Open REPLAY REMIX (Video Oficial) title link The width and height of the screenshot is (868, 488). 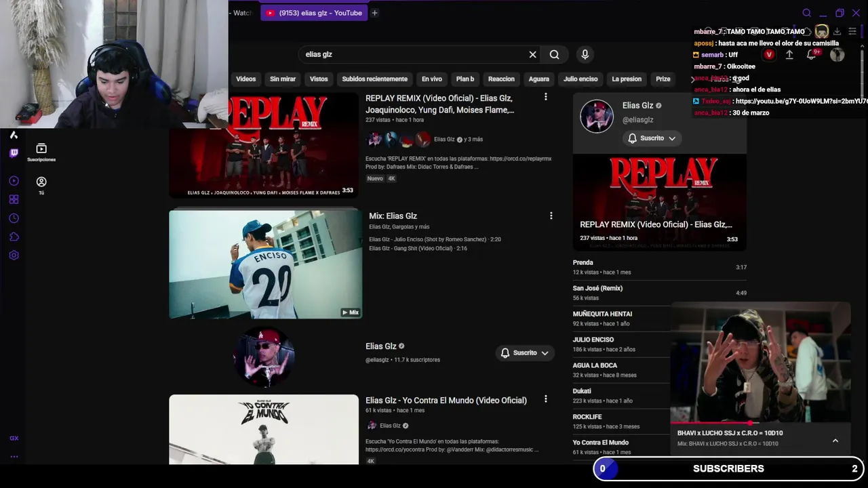point(439,104)
